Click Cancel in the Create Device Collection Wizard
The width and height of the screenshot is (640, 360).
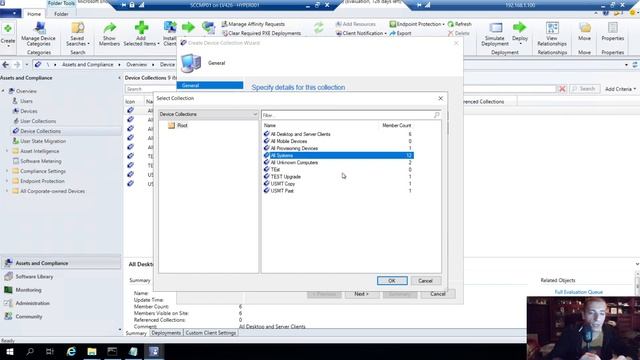438,294
